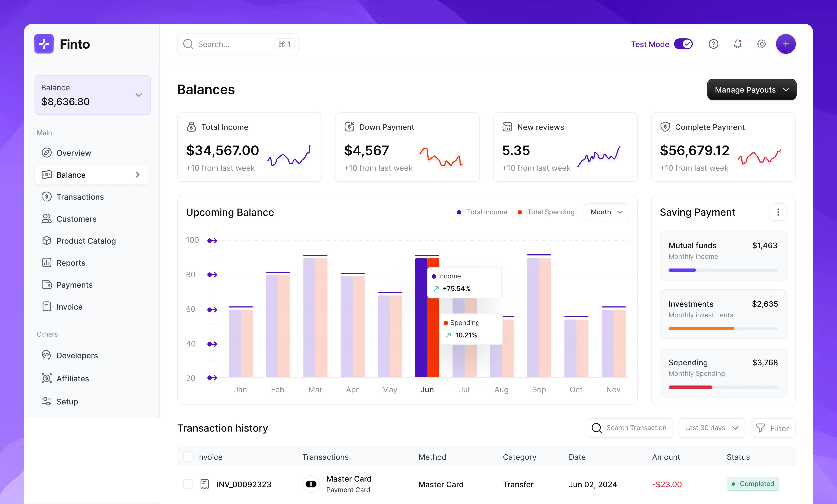Check the select-all Invoice header checkbox
This screenshot has width=837, height=504.
pos(188,457)
